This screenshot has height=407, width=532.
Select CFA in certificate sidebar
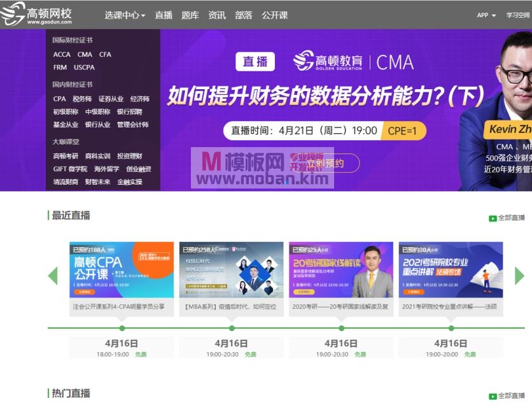105,54
